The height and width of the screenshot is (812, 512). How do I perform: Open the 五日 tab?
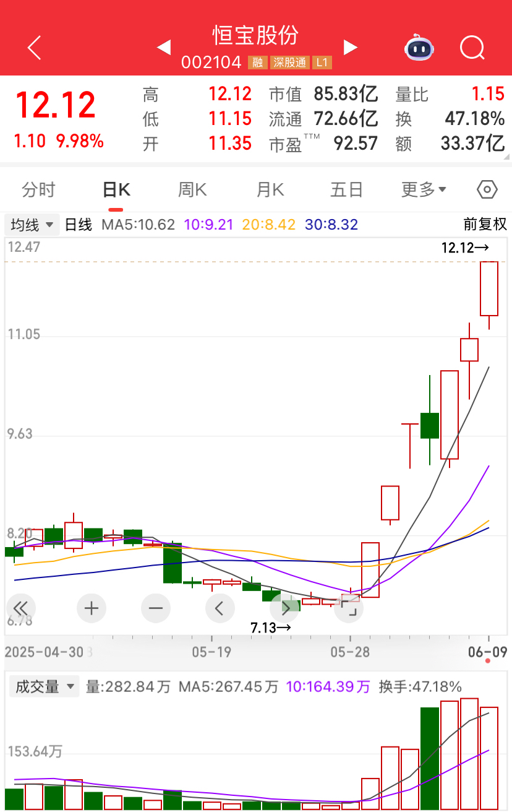(x=346, y=189)
